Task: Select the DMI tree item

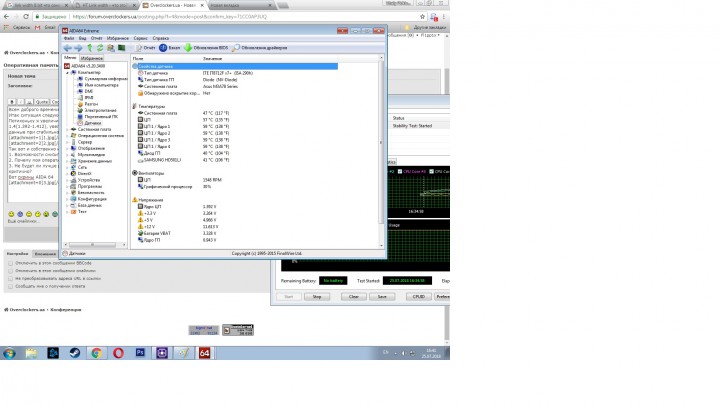Action: [x=85, y=91]
